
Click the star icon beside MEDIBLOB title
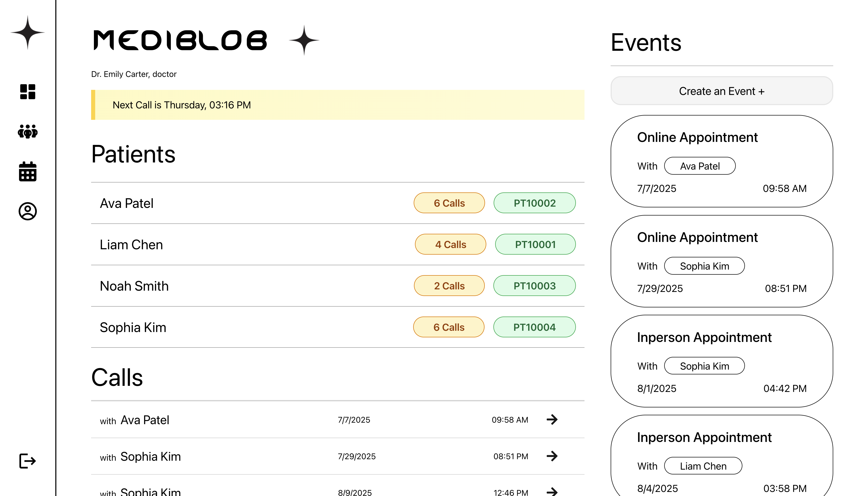304,40
